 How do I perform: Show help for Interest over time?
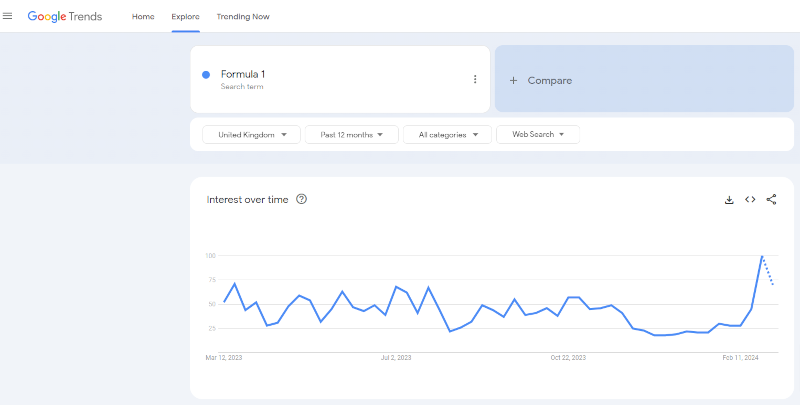[302, 199]
